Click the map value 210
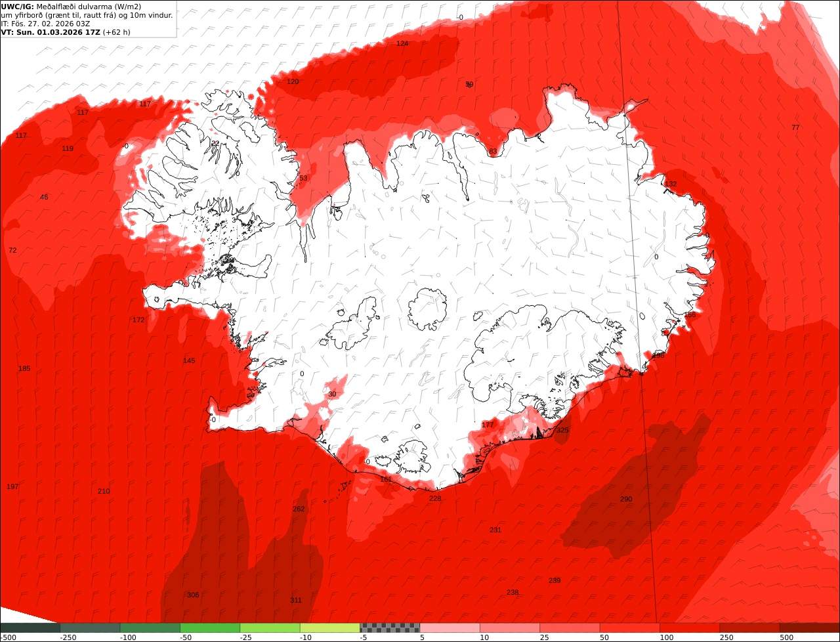 click(x=104, y=491)
